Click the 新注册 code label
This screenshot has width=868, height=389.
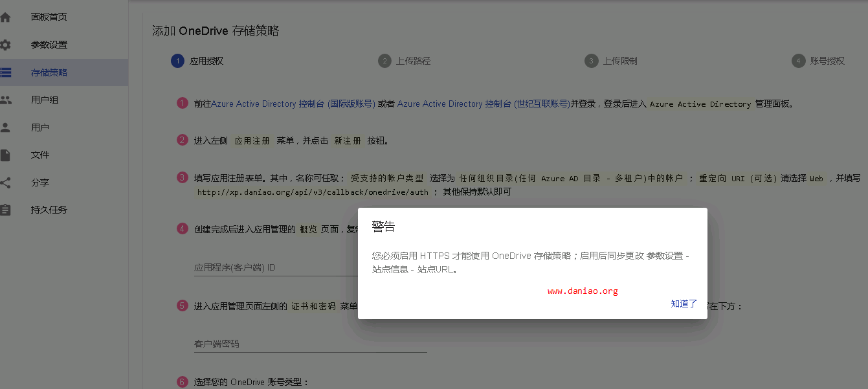pyautogui.click(x=348, y=141)
